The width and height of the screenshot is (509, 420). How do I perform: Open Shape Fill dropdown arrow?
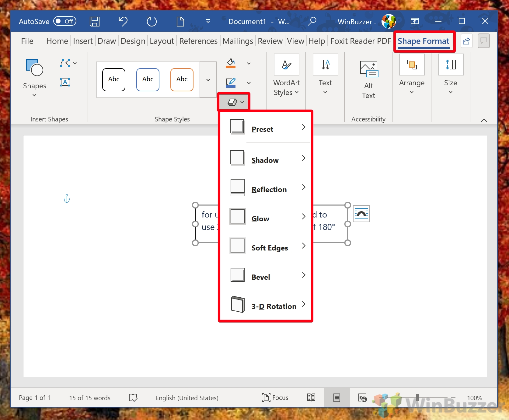pos(249,63)
